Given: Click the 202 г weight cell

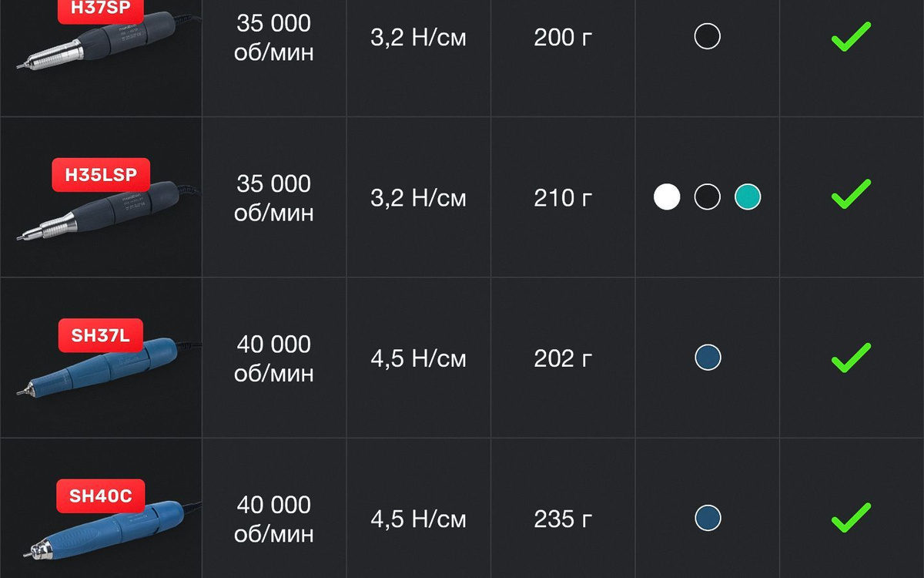Looking at the screenshot, I should [563, 358].
